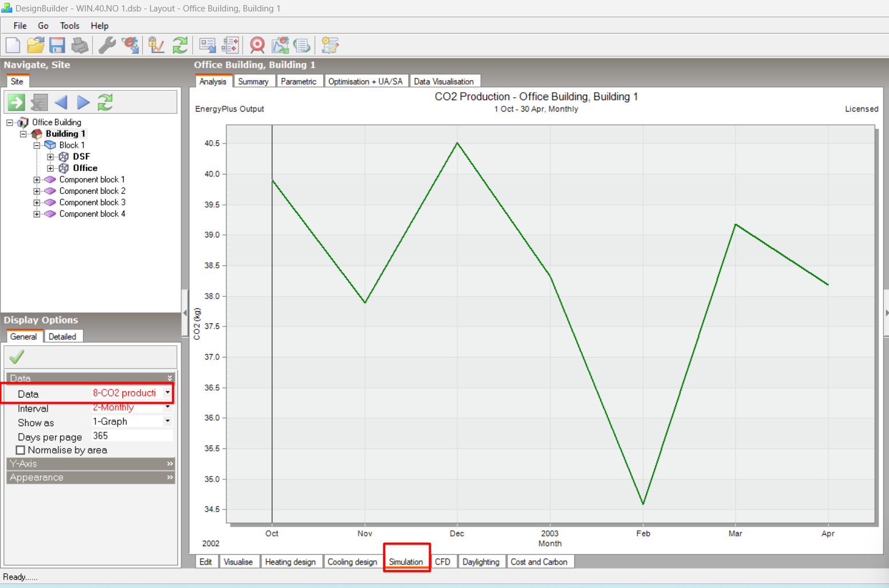Click the list with green ring toolbar icon
Screen dimensions: 889x588
[302, 45]
